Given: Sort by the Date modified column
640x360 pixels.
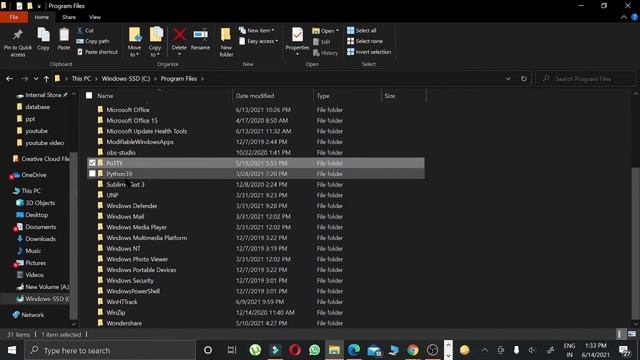Looking at the screenshot, I should coord(273,96).
